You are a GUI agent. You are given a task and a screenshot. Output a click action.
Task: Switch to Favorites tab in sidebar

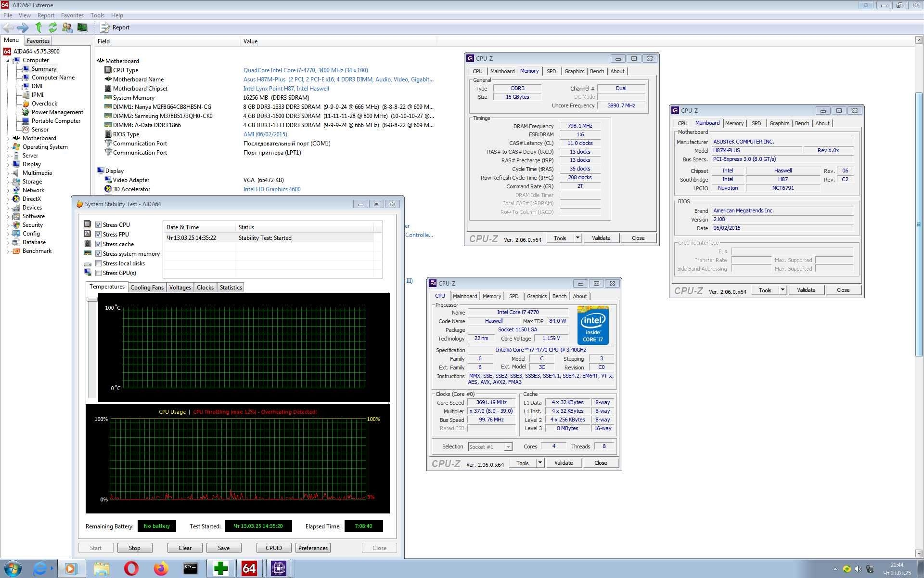[38, 41]
